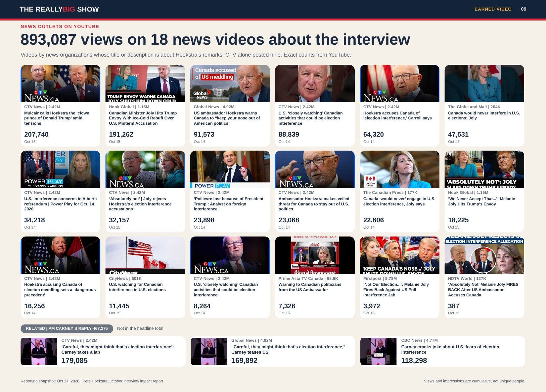This screenshot has width=546, height=392.
Task: Click title 'We Never Accept That...': Melanie Joly
Action: tap(481, 201)
